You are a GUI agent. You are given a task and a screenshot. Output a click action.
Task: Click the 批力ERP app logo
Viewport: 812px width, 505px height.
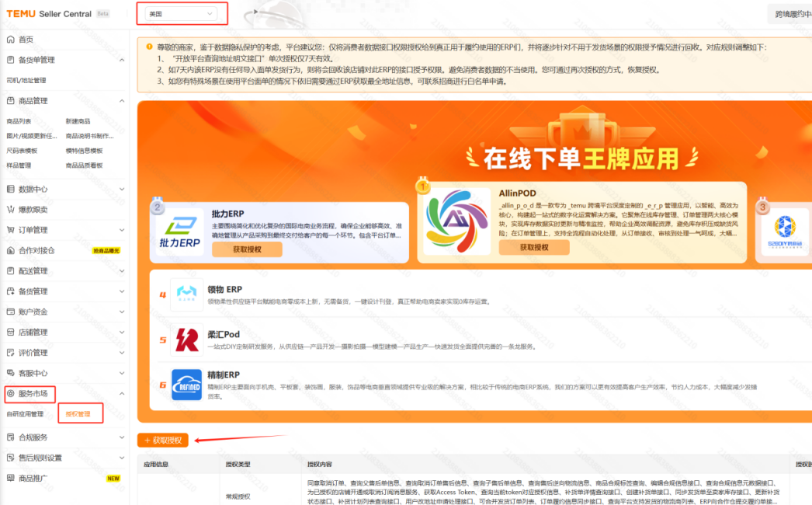tap(179, 232)
